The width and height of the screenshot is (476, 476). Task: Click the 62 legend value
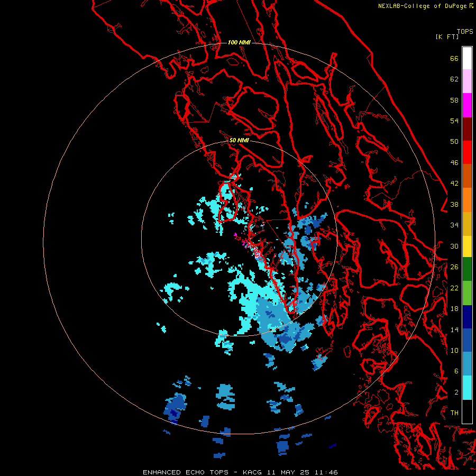[x=454, y=79]
